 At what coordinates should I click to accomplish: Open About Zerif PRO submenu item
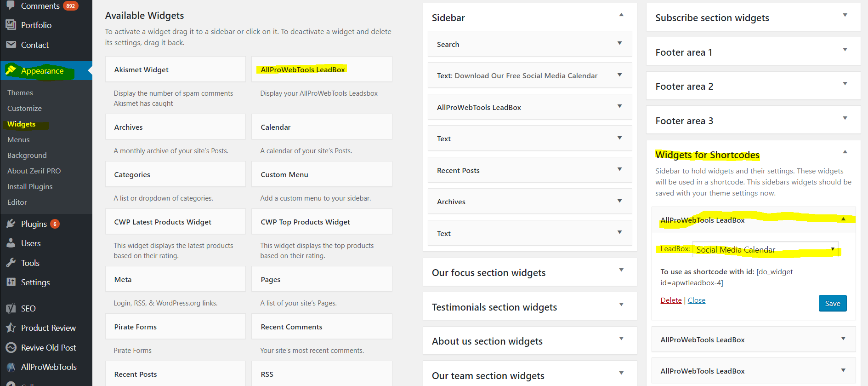coord(34,171)
